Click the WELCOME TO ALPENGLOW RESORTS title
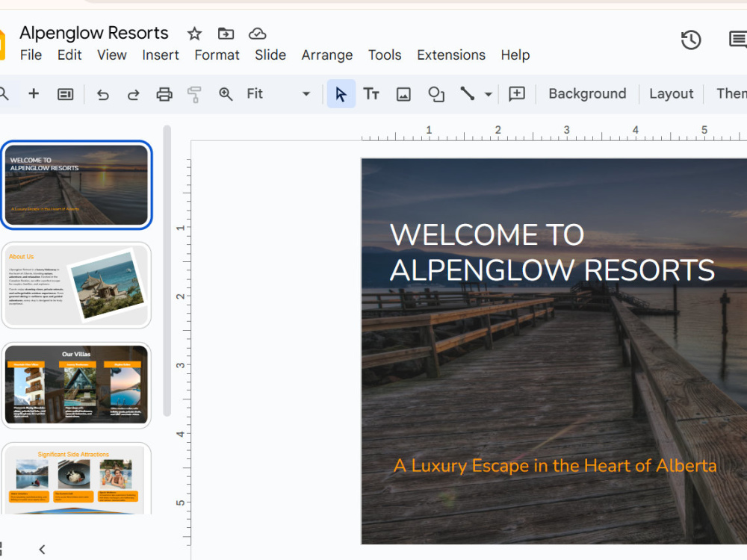The width and height of the screenshot is (747, 560). coord(552,252)
